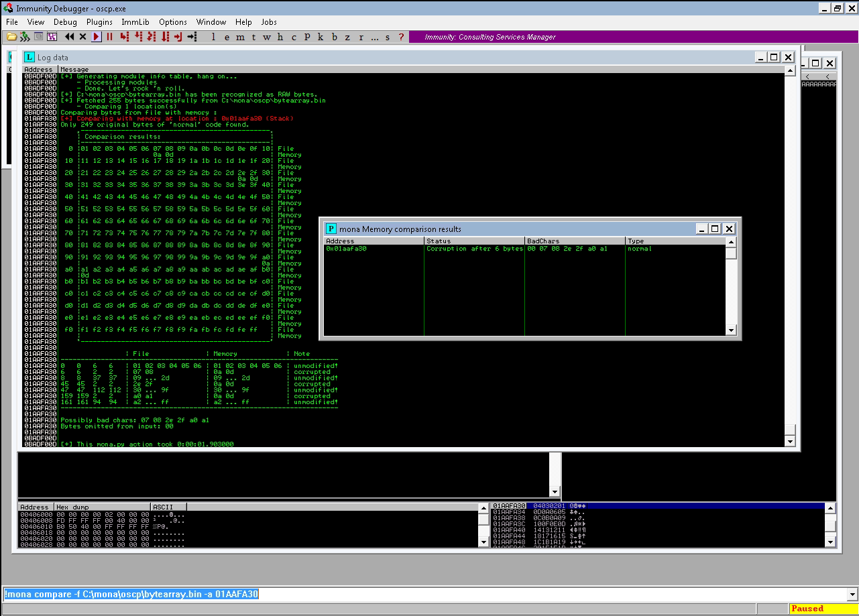Image resolution: width=859 pixels, height=616 pixels.
Task: Click the Trace over icon
Action: [x=165, y=36]
